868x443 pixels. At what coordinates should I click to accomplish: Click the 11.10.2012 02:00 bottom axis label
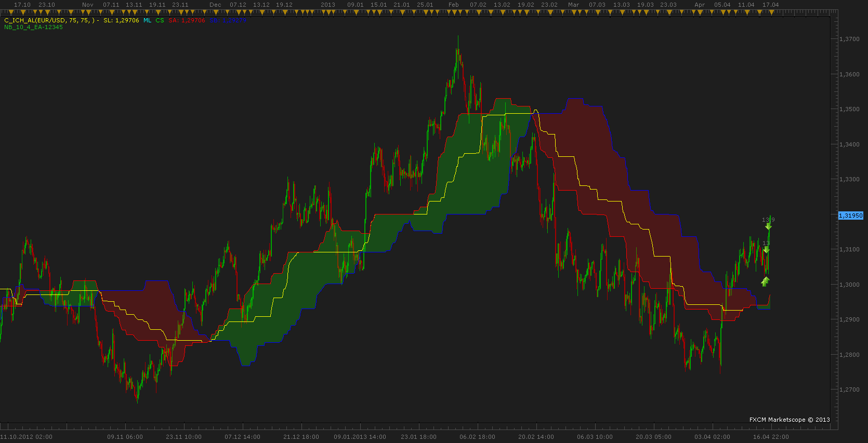click(x=26, y=437)
